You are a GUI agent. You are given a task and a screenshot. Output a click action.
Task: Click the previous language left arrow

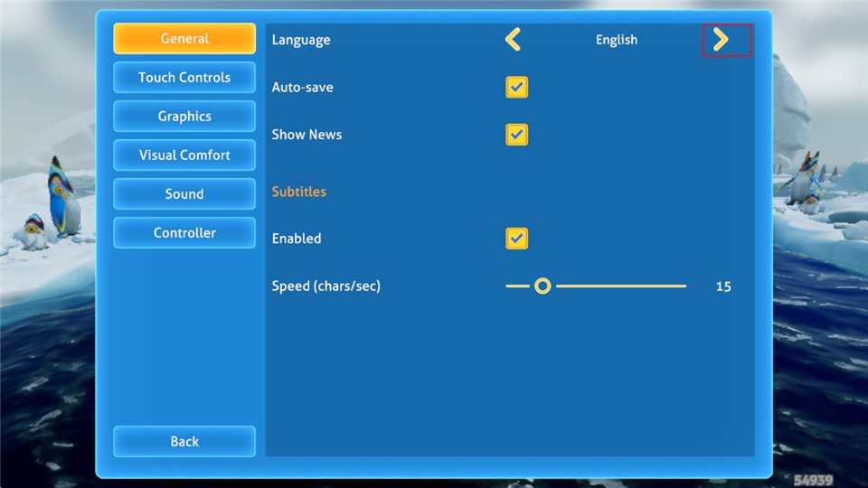(513, 40)
